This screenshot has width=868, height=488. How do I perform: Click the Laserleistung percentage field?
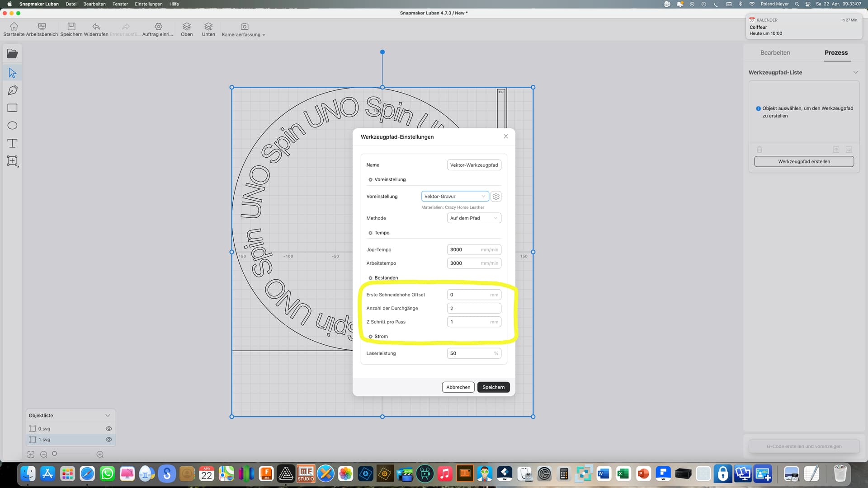tap(474, 353)
